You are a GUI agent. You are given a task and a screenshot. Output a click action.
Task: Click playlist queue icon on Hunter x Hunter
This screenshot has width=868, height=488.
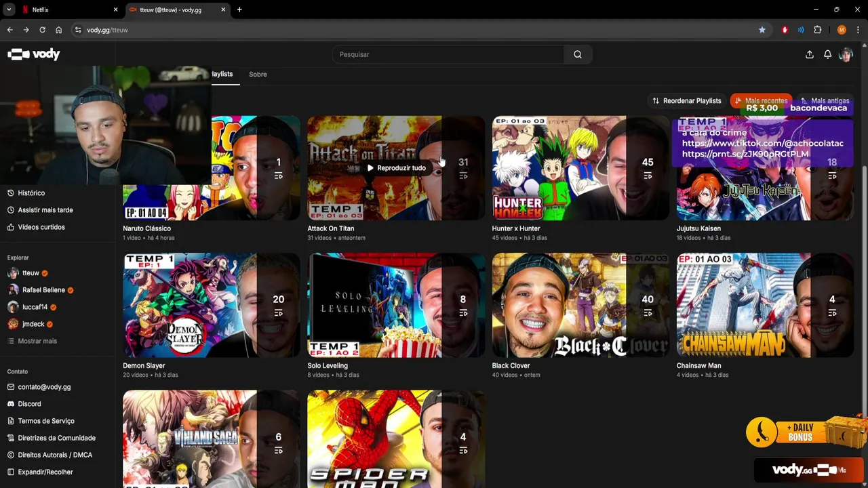648,176
